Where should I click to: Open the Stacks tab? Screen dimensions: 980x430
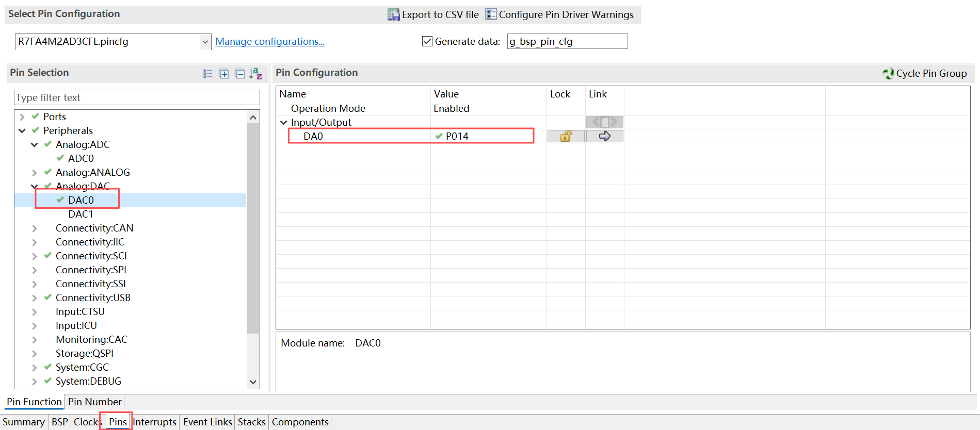(x=252, y=422)
